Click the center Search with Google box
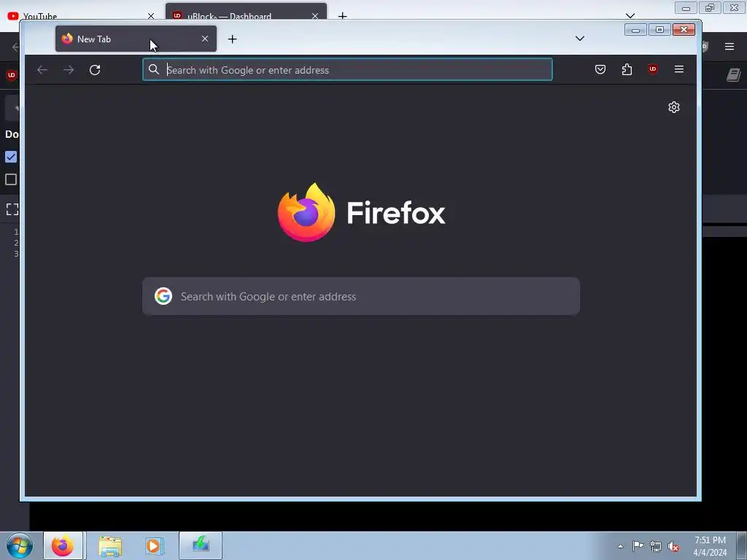This screenshot has height=560, width=747. coord(360,296)
